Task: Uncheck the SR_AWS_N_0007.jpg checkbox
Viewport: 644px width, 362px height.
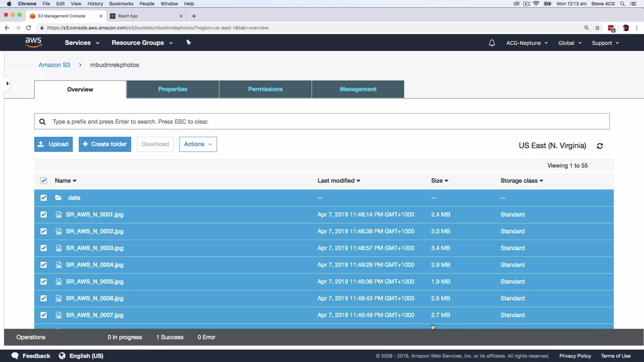Action: [x=44, y=315]
